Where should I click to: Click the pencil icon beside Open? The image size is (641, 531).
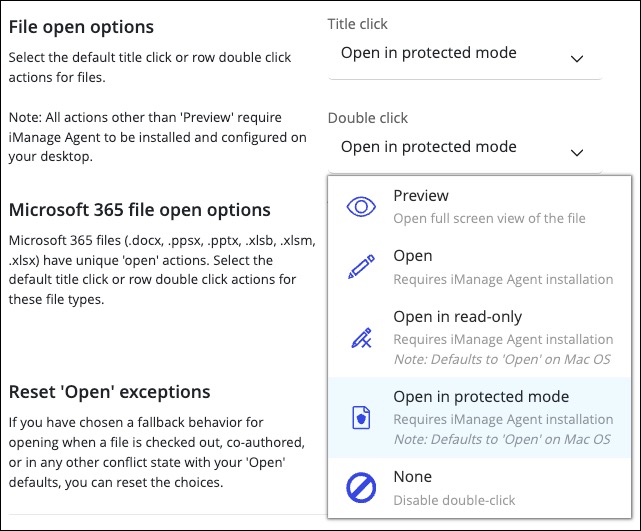tap(360, 267)
